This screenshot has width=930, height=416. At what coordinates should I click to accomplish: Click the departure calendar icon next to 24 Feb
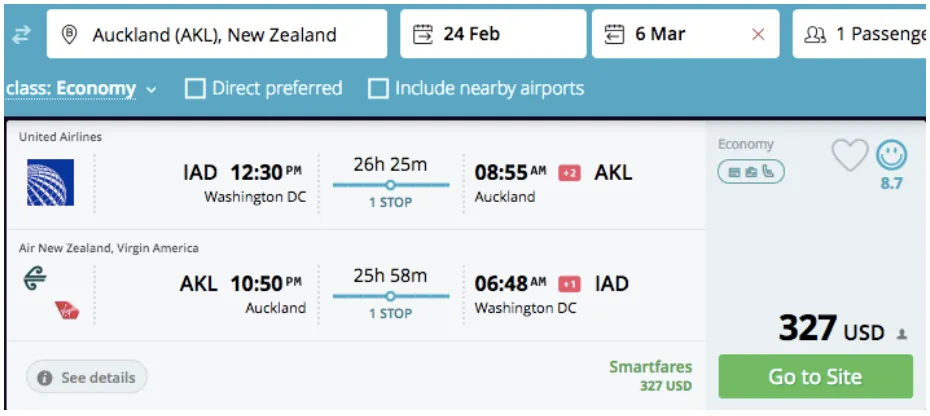tap(423, 34)
